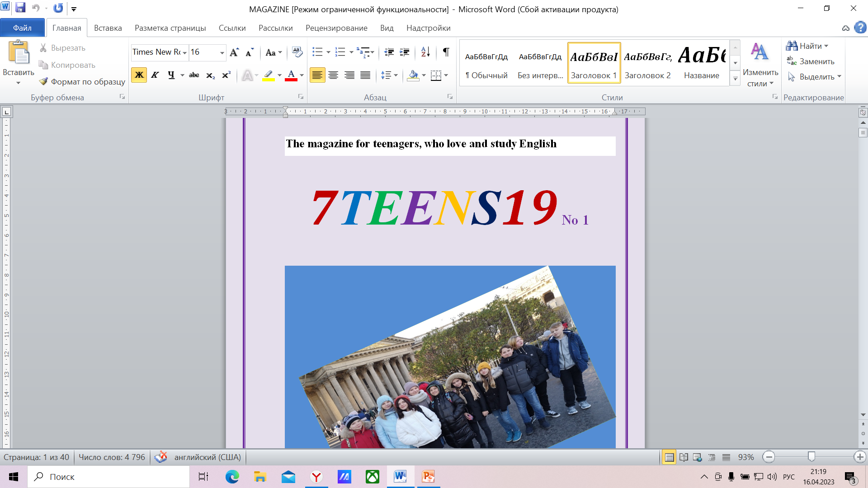Image resolution: width=868 pixels, height=488 pixels.
Task: Click the Undo arrow icon
Action: click(36, 8)
